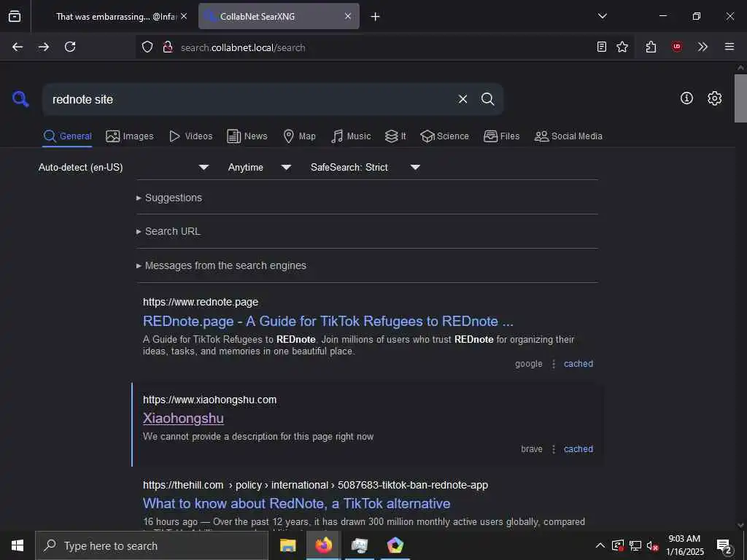
Task: Close the That was embarrassing tab
Action: coord(184,16)
